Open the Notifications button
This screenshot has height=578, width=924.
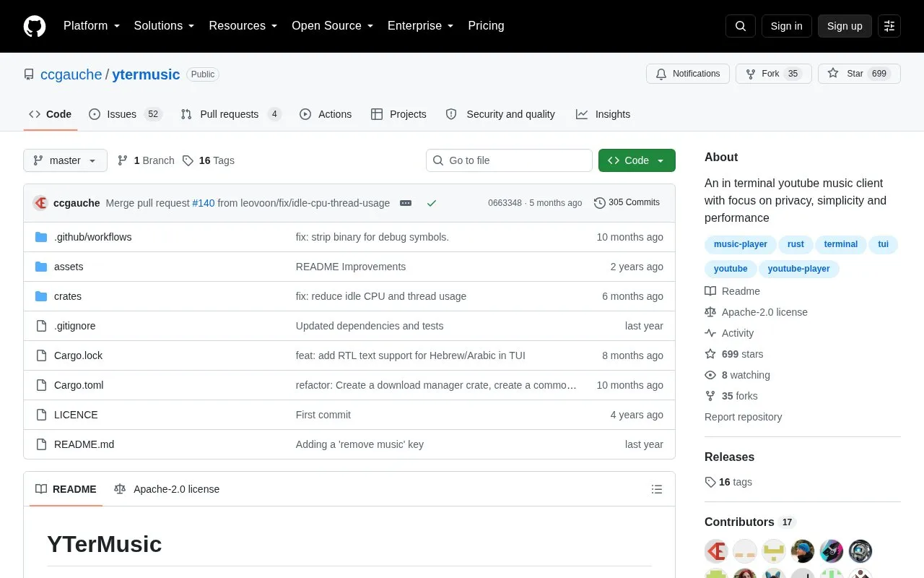click(x=688, y=74)
